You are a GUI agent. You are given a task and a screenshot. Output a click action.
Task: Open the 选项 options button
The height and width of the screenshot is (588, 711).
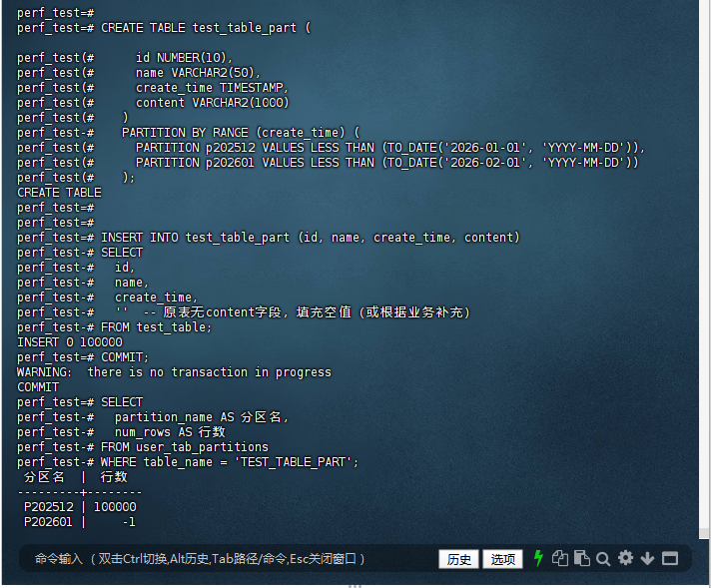pyautogui.click(x=502, y=559)
